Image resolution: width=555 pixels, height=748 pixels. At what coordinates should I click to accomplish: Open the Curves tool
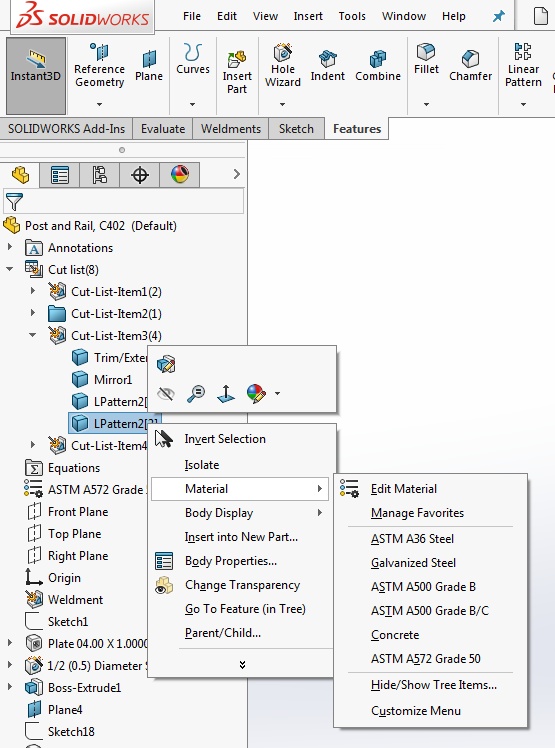click(x=193, y=60)
